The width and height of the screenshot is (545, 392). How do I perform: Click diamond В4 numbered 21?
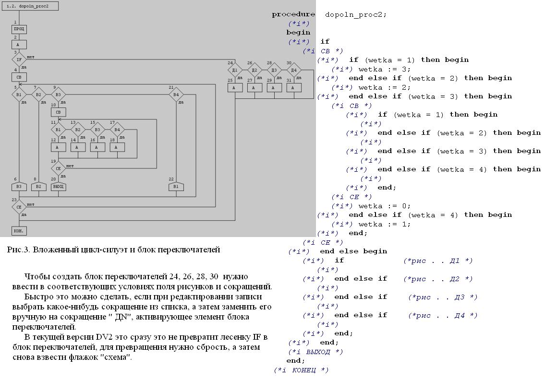pos(176,95)
